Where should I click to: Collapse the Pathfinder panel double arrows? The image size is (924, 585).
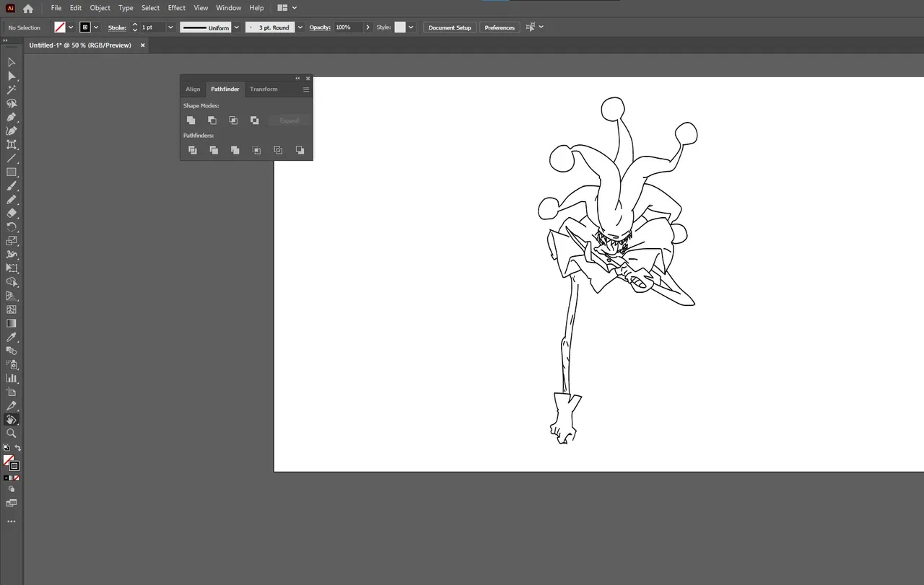(297, 78)
